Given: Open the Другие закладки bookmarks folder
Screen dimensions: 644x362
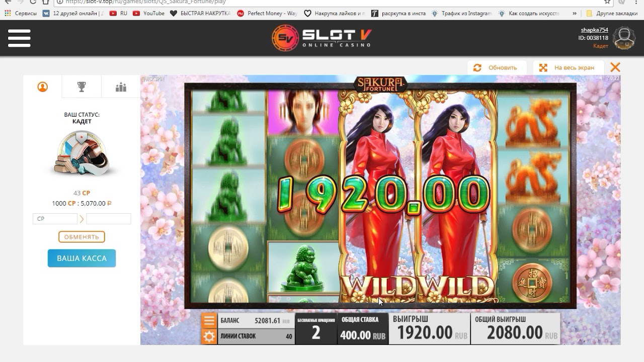Looking at the screenshot, I should tap(612, 14).
